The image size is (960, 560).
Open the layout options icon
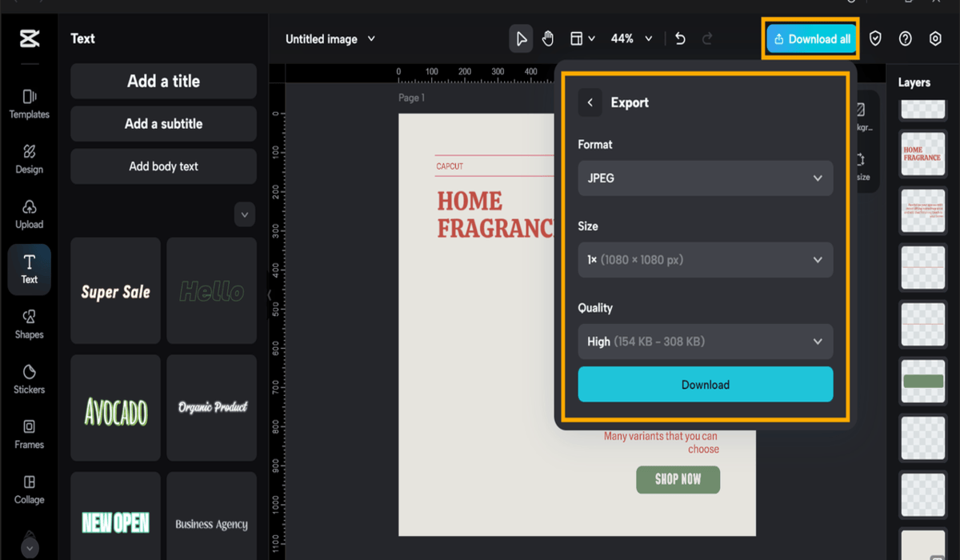pos(582,38)
